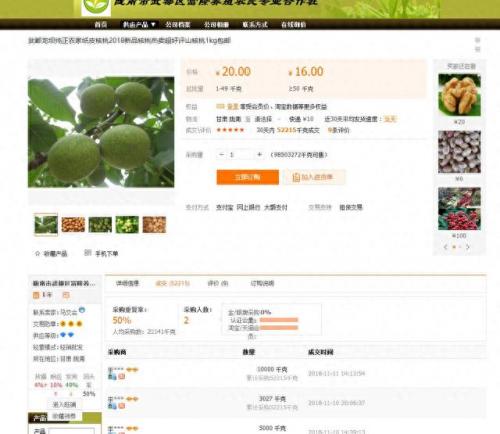
Task: Decrease quantity with the minus button
Action: click(221, 154)
